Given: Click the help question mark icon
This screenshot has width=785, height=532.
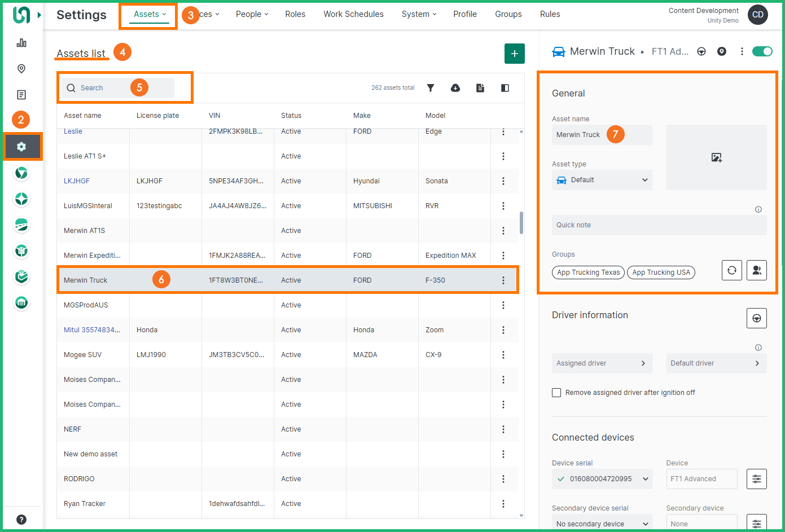Looking at the screenshot, I should 21,520.
